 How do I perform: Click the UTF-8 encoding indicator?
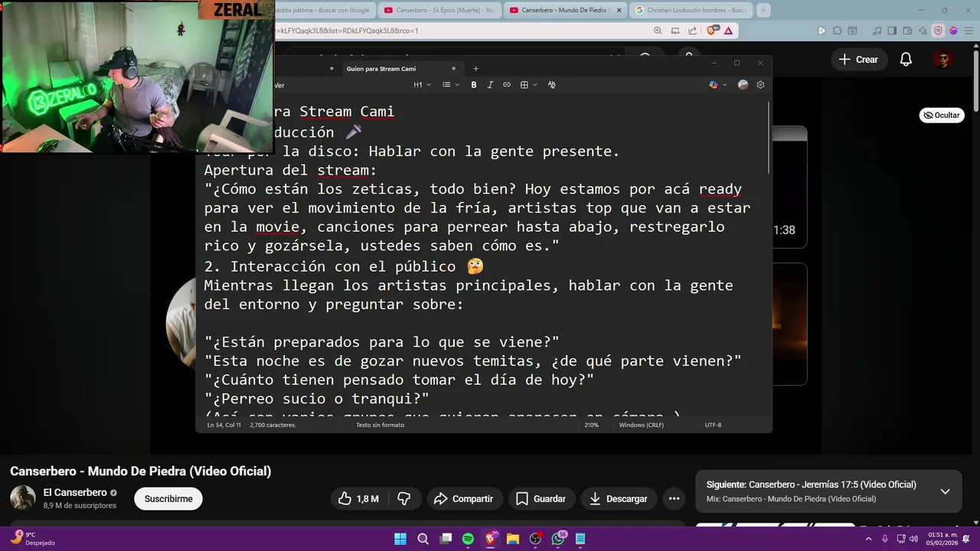(x=713, y=425)
